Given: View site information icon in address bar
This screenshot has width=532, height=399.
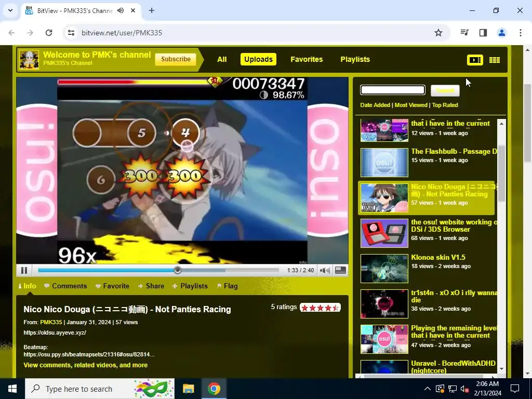Looking at the screenshot, I should (71, 33).
